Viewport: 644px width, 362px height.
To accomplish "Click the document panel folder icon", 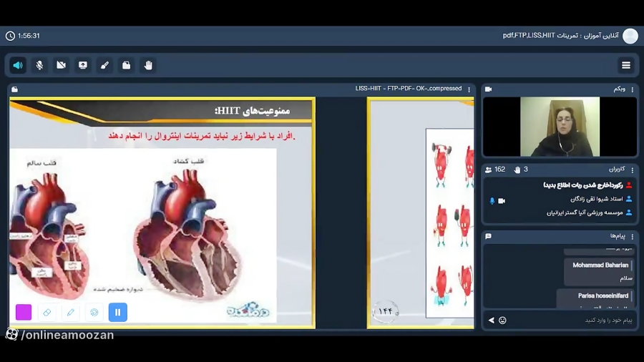I will click(15, 89).
